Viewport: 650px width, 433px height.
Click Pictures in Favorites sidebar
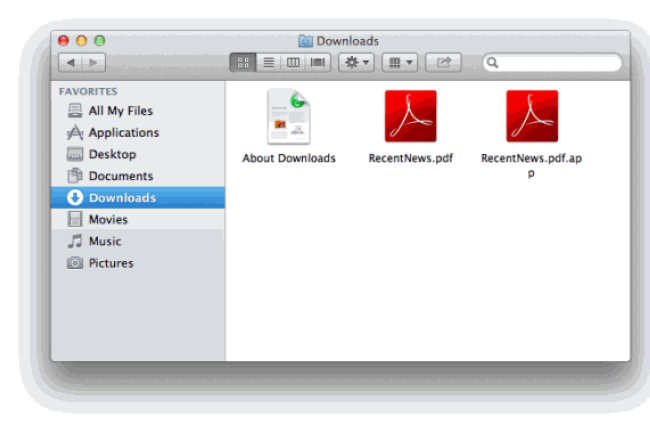pos(110,263)
